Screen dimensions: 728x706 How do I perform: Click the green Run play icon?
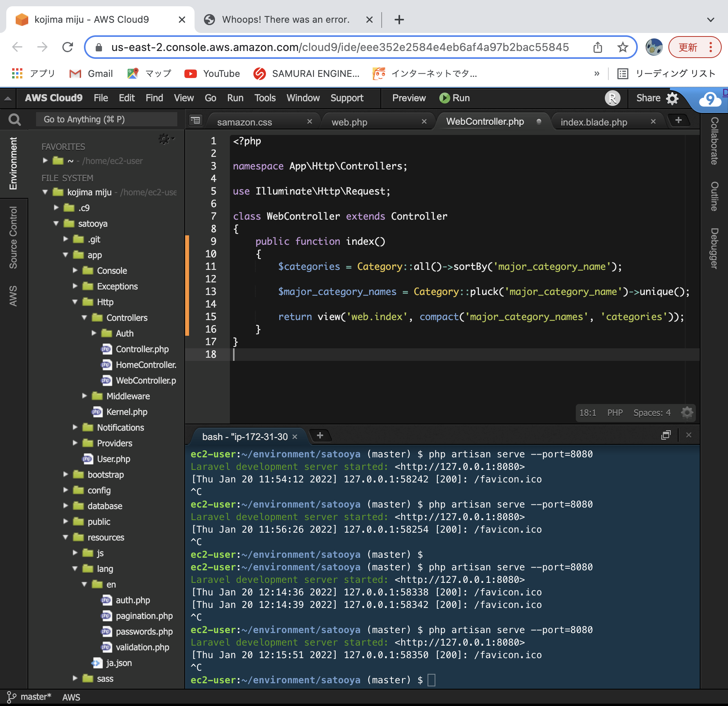[x=444, y=98]
